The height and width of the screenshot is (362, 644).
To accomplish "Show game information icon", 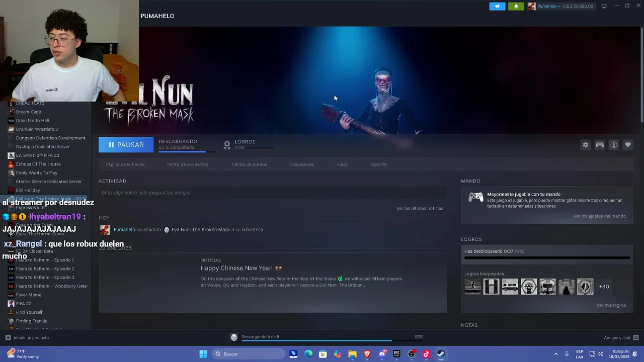I will 614,145.
